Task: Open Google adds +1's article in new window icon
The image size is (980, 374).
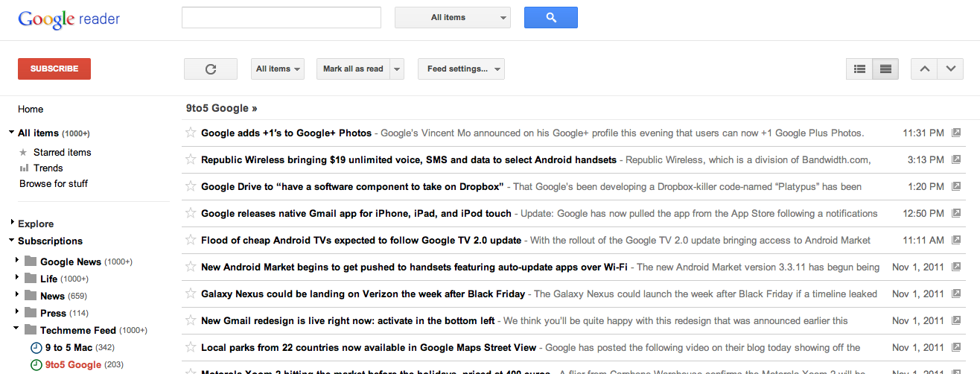Action: [957, 133]
